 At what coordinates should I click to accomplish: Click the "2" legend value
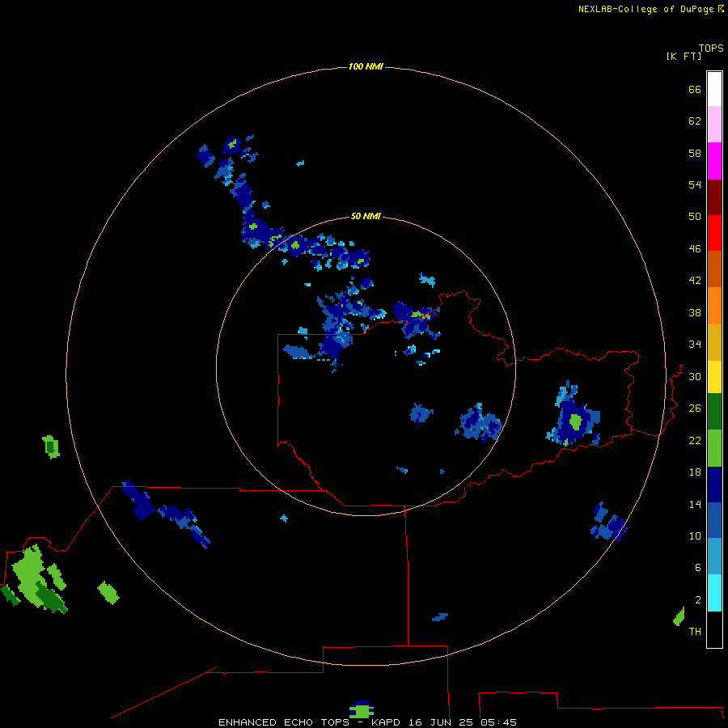tap(698, 600)
